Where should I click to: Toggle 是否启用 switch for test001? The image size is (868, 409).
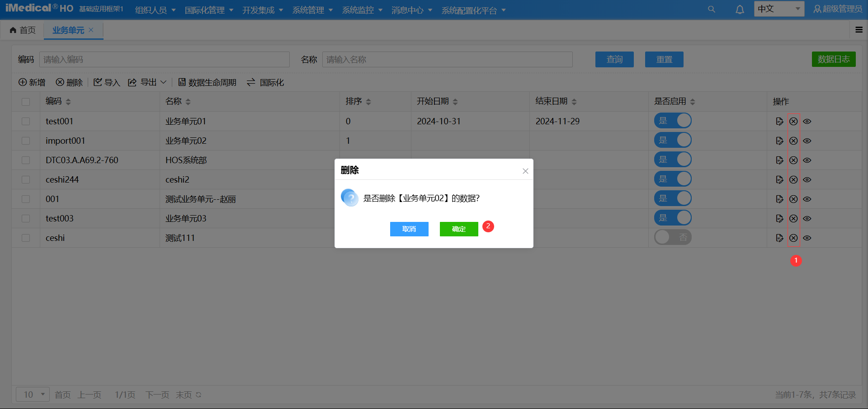(x=673, y=121)
